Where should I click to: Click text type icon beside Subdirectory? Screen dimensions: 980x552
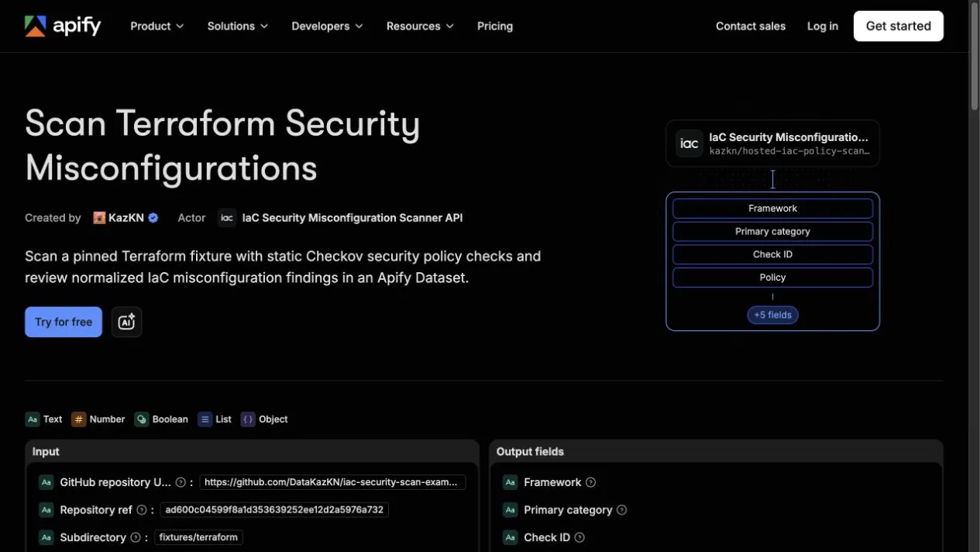coord(46,537)
